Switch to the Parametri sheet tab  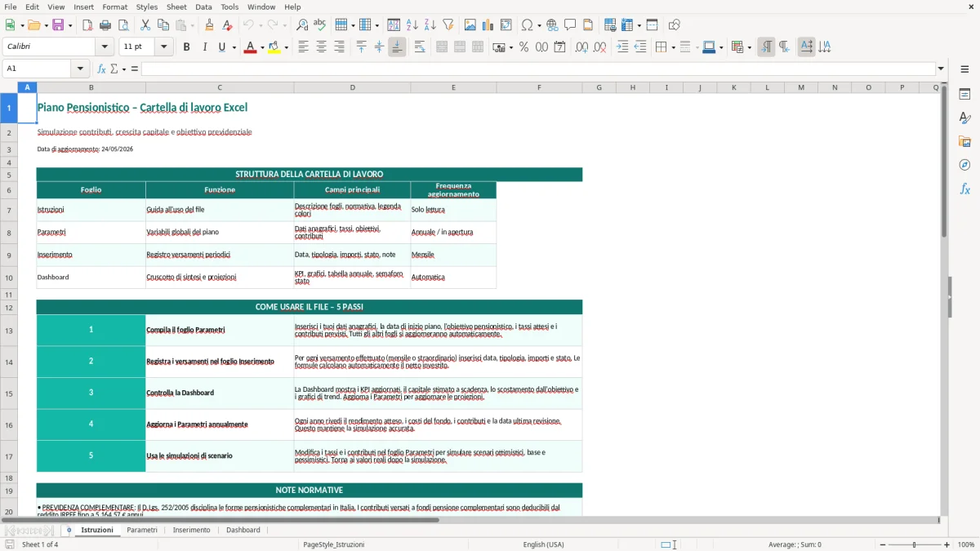pyautogui.click(x=142, y=530)
